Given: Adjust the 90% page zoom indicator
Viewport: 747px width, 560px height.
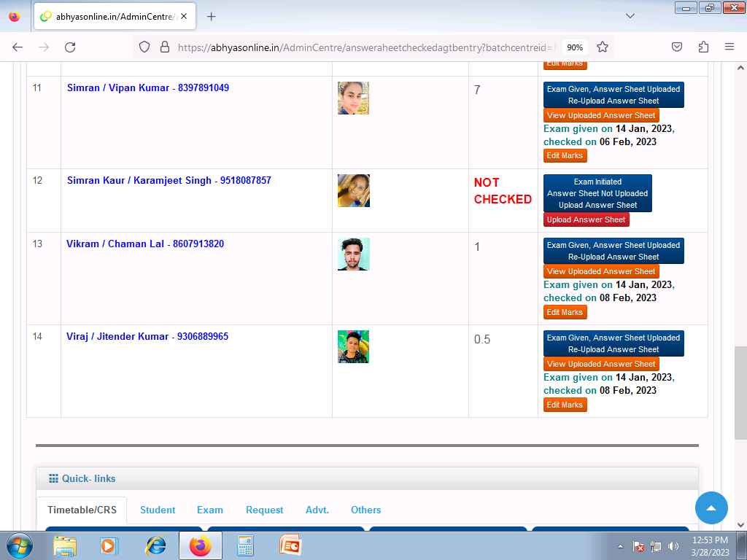Looking at the screenshot, I should pyautogui.click(x=575, y=47).
